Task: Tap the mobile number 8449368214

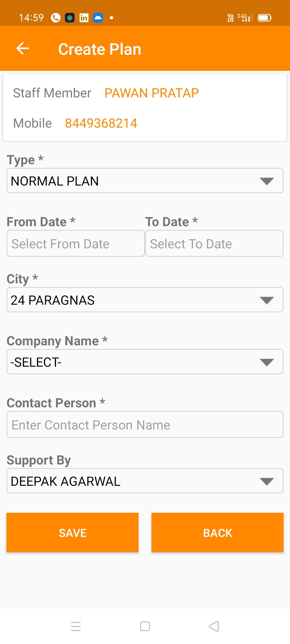Action: pos(101,123)
